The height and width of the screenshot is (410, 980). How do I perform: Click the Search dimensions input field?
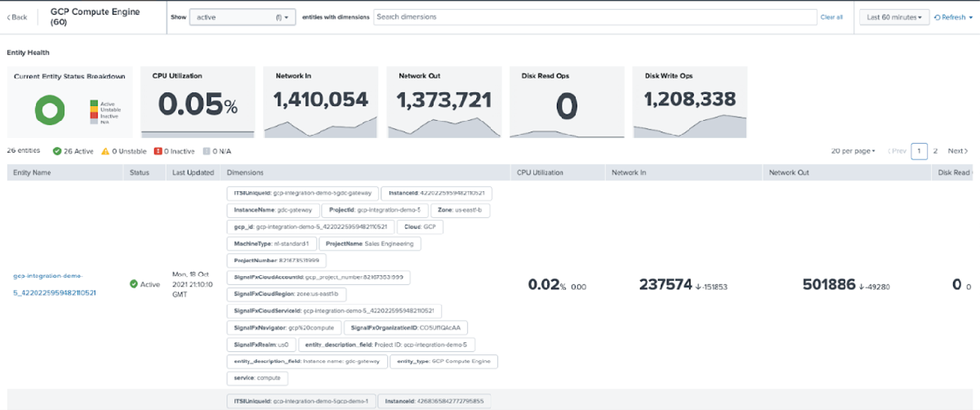[x=595, y=17]
